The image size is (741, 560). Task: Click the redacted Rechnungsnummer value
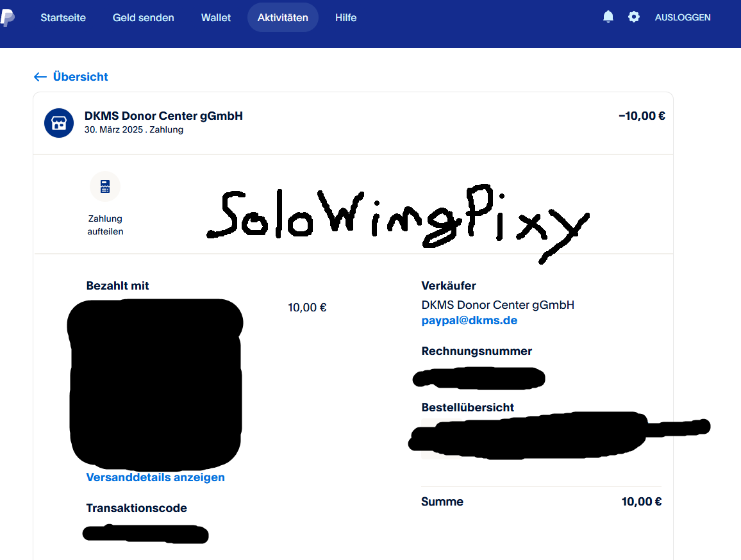click(479, 377)
